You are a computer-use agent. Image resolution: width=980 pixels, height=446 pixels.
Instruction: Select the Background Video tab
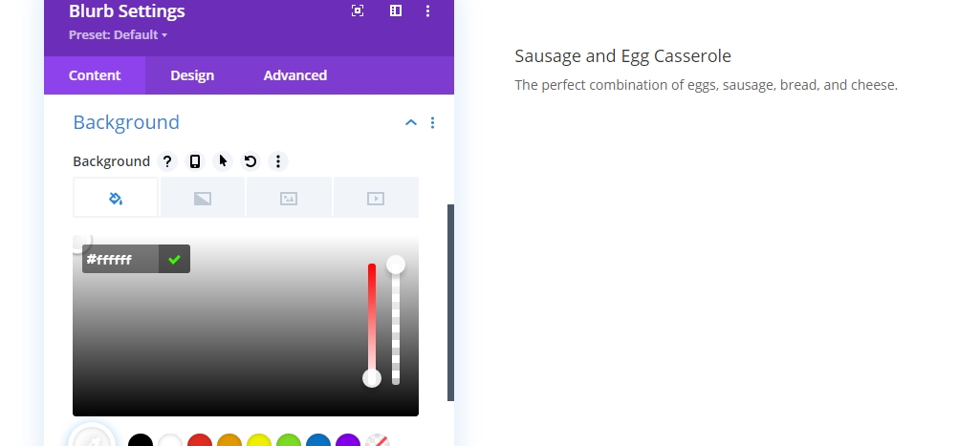pyautogui.click(x=376, y=198)
